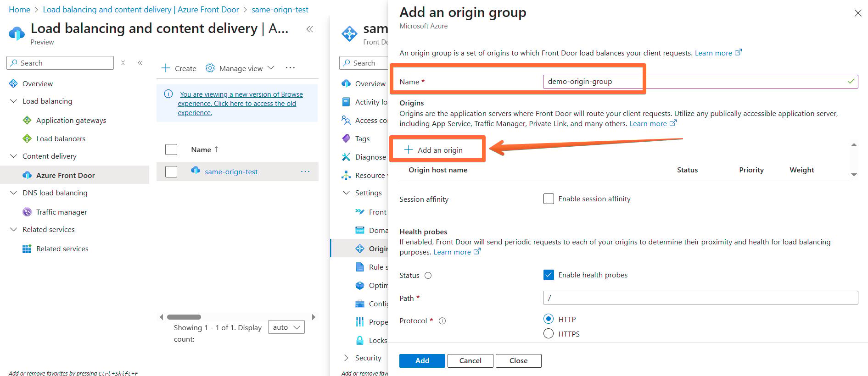Click Add an origin
This screenshot has width=868, height=376.
pos(433,150)
